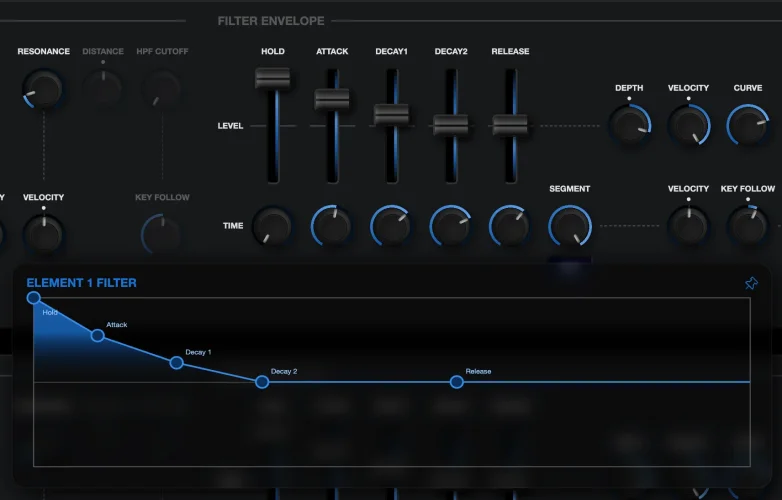Click the Resonance knob

[43, 89]
